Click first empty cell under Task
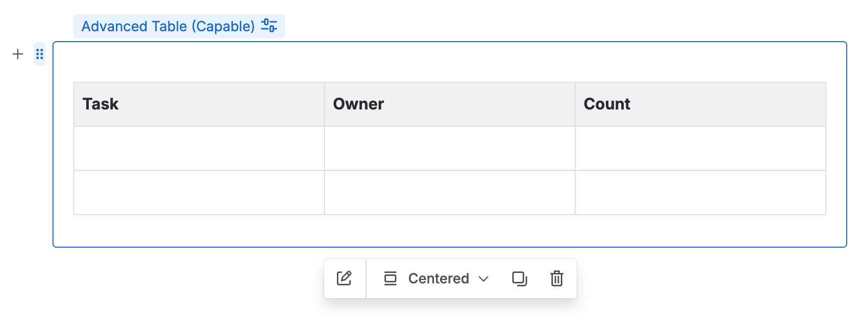 tap(199, 149)
